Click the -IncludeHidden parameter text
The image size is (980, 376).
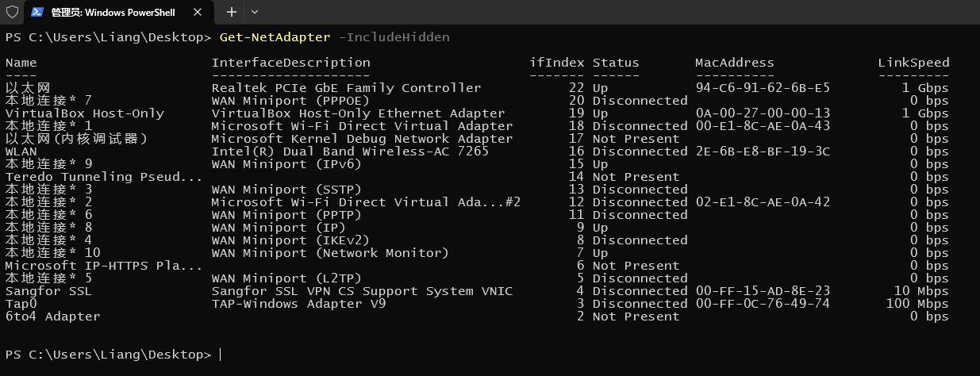(394, 37)
